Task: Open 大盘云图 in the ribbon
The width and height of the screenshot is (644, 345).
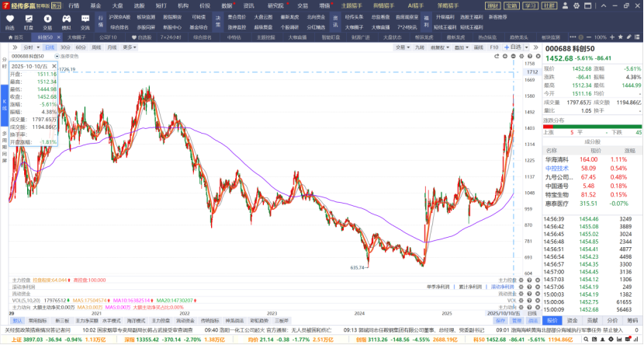Action: coord(263,17)
